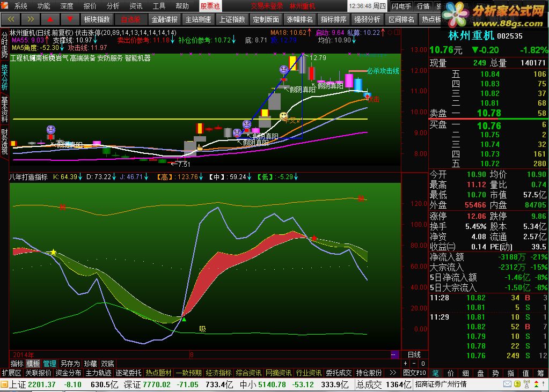Click the purple -- box on timeline
Viewport: 549px width, 392px height.
pos(394,355)
